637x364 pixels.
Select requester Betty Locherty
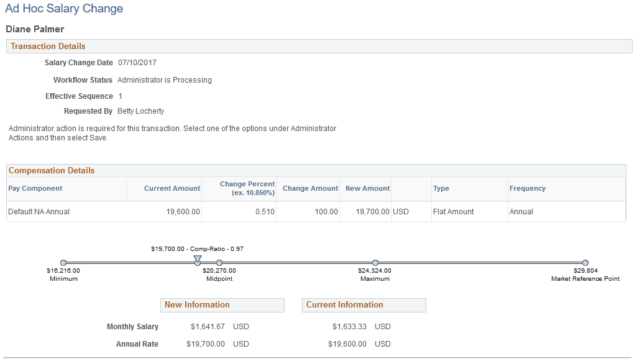(x=140, y=111)
